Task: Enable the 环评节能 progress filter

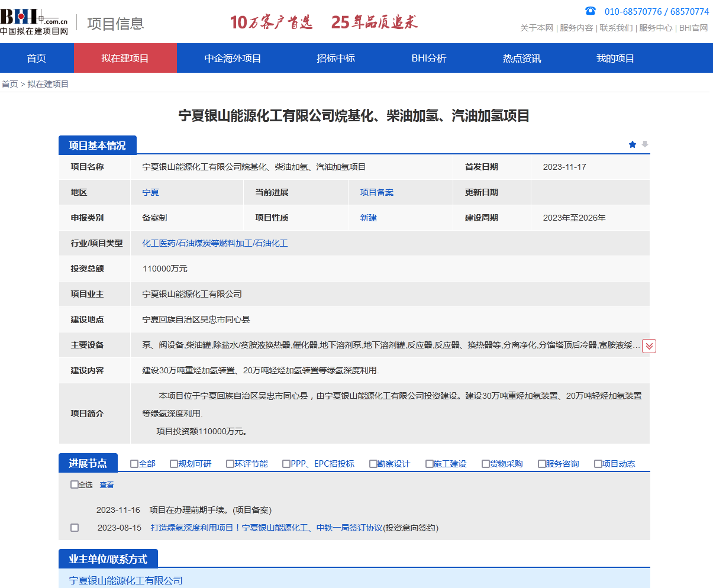Action: point(230,464)
